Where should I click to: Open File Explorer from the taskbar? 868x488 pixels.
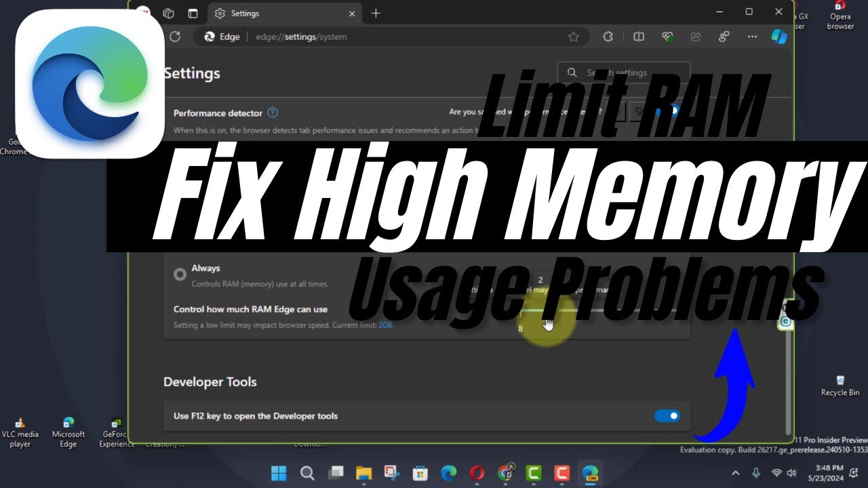(364, 472)
